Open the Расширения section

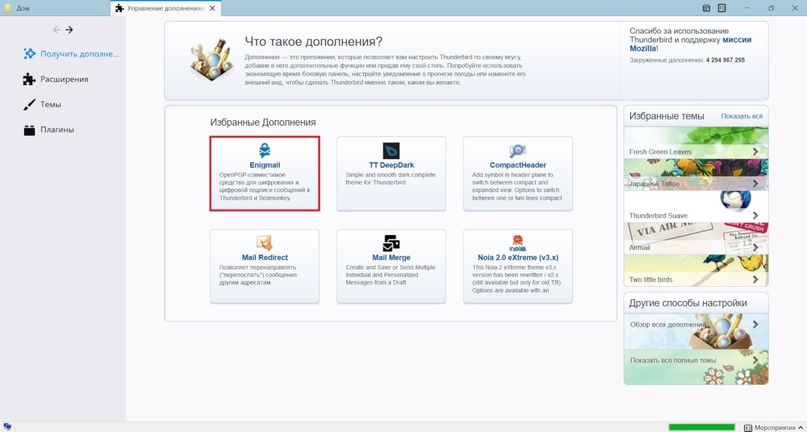coord(56,79)
